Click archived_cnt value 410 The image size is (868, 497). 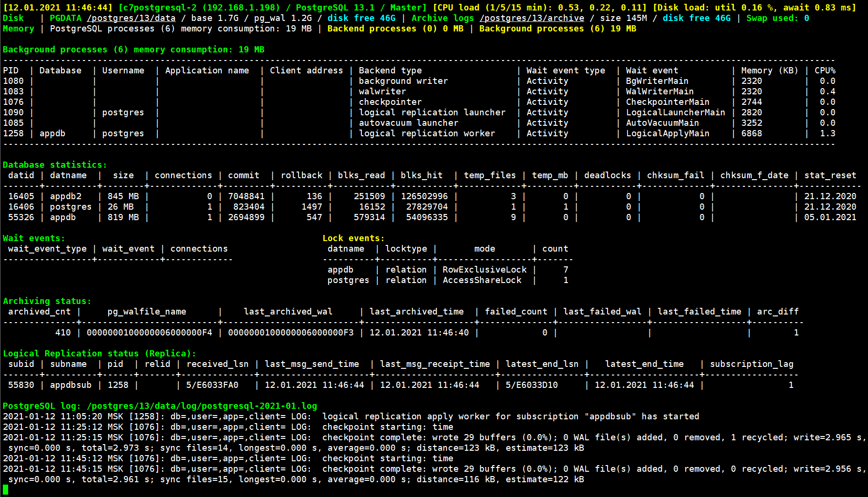click(x=63, y=333)
